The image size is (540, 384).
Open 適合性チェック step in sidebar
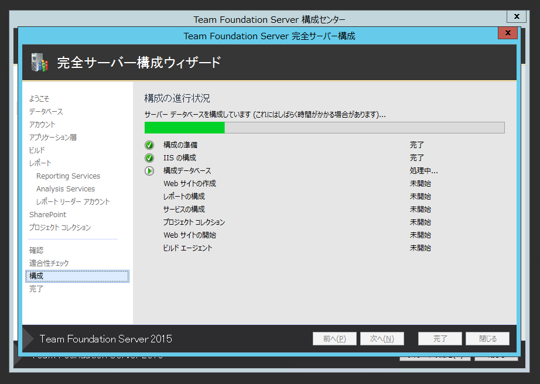click(49, 263)
